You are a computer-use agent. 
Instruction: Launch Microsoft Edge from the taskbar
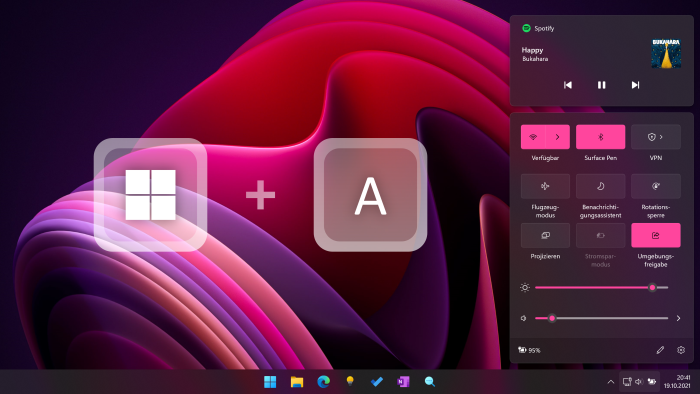324,382
